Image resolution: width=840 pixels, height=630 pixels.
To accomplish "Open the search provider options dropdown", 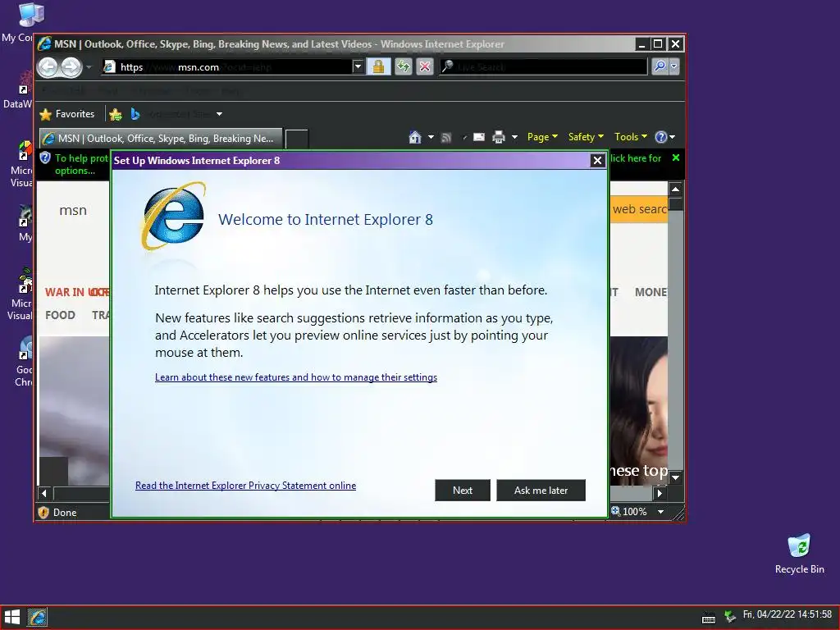I will click(674, 66).
